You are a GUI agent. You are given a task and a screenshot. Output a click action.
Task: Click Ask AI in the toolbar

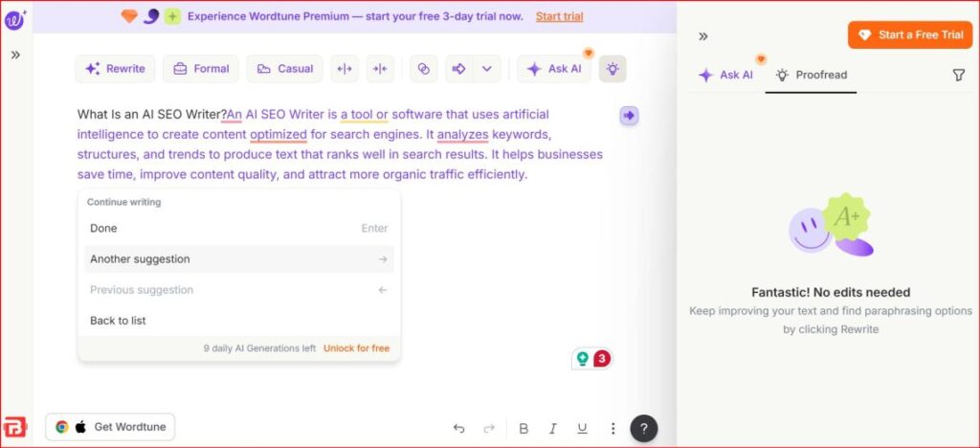pyautogui.click(x=554, y=69)
